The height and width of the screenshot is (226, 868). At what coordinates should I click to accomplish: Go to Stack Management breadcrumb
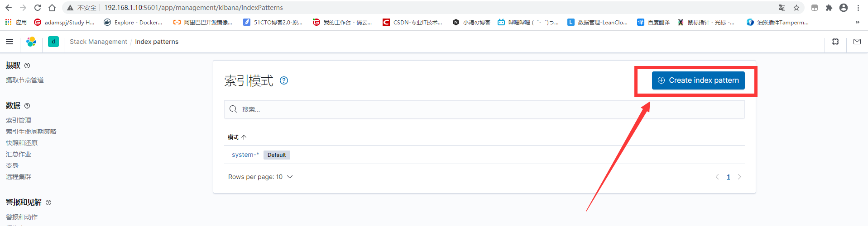coord(98,42)
